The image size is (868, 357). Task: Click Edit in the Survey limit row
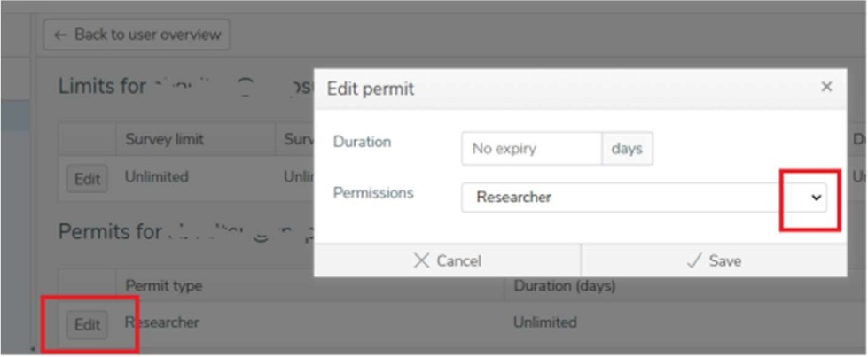87,178
